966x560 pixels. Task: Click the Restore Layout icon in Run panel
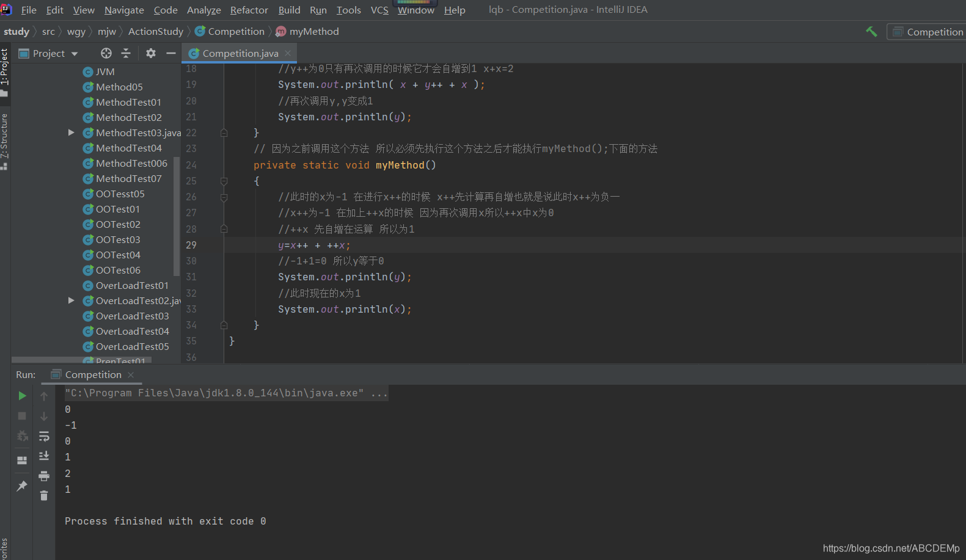coord(22,460)
